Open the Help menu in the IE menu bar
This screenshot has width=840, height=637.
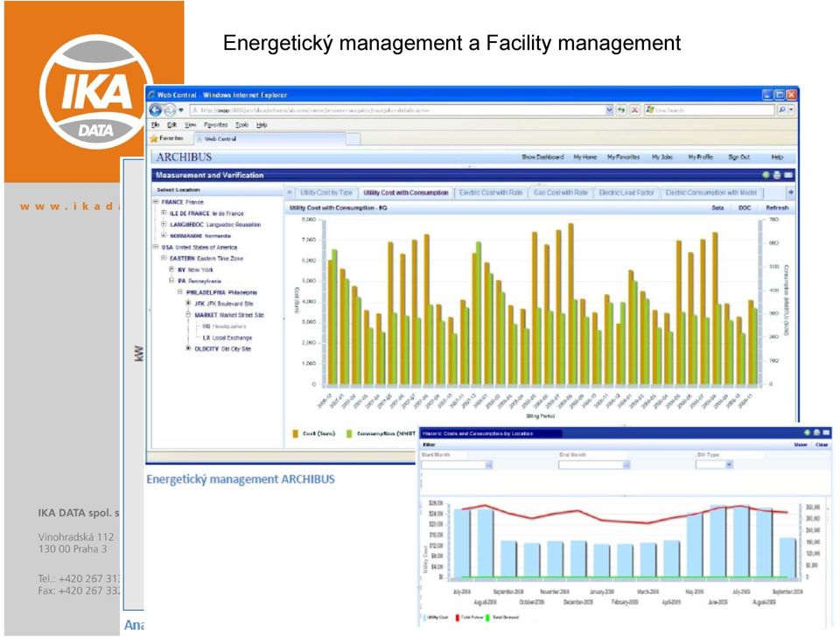pos(262,125)
